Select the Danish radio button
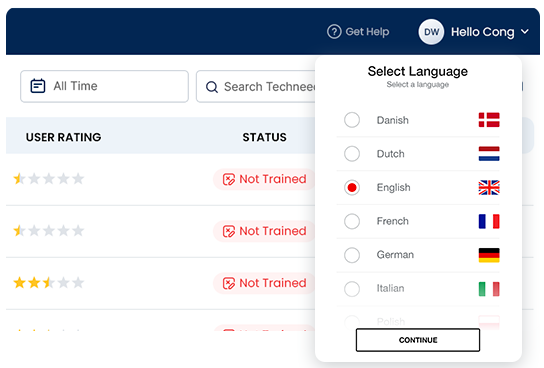544x368 pixels. [352, 120]
